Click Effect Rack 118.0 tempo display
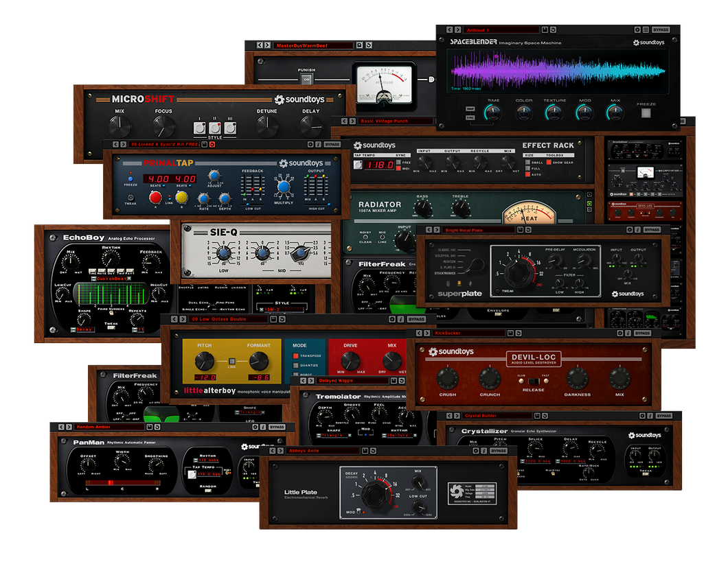728x562 pixels. [x=379, y=165]
